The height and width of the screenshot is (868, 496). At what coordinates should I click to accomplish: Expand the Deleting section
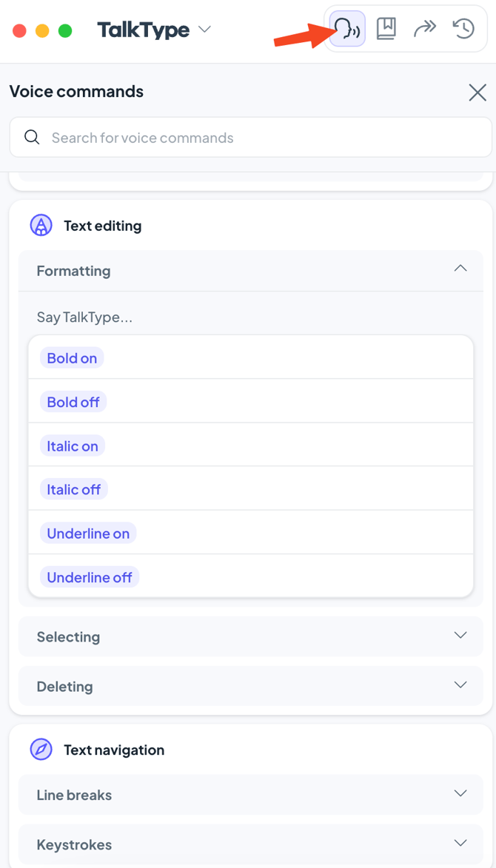coord(460,685)
